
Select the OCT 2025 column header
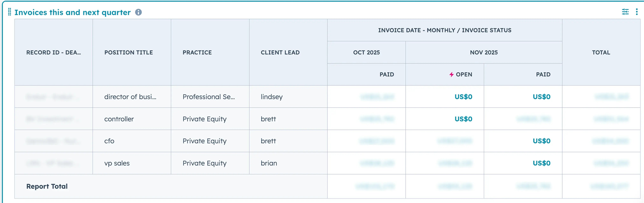point(366,53)
